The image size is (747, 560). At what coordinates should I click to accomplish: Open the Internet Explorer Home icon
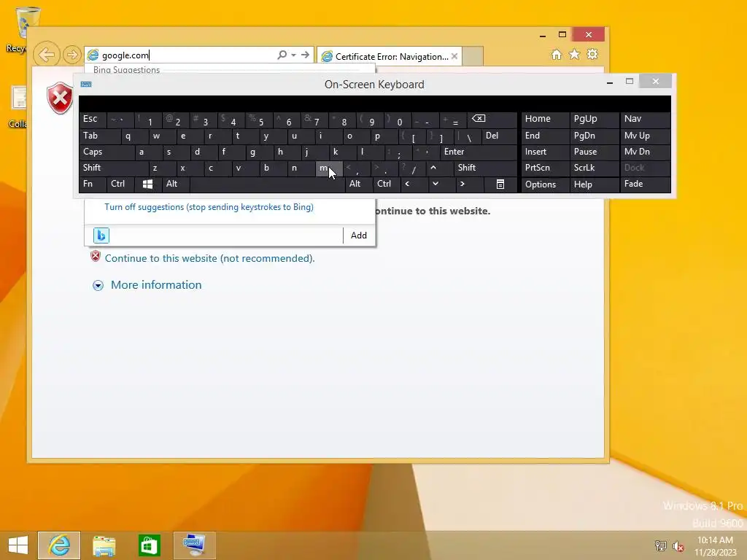(x=556, y=54)
